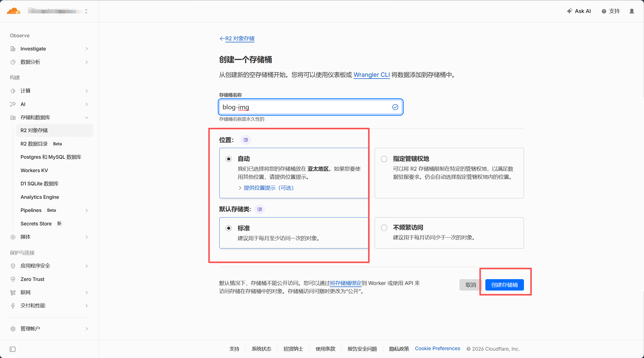Open the 系统状态 footer link

[261, 349]
